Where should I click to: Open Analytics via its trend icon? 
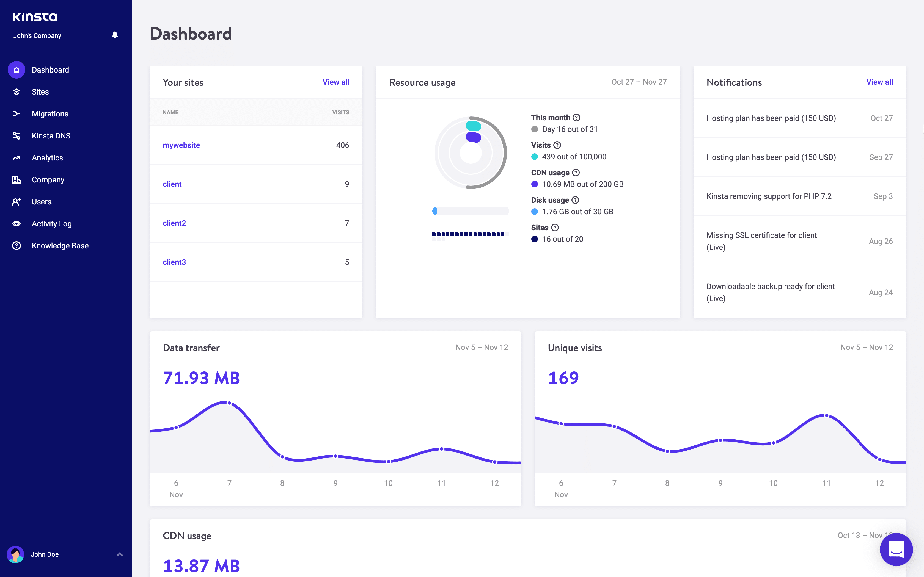click(16, 158)
